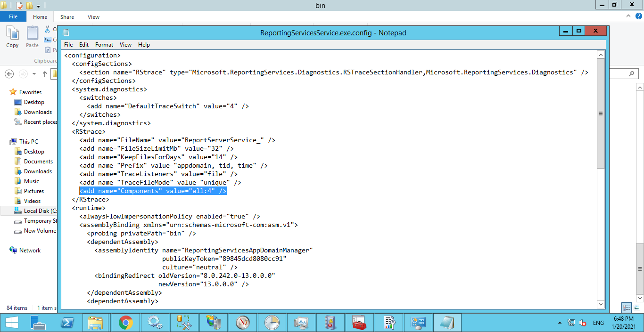Open Google Chrome from taskbar
Viewport: 644px width, 332px height.
click(125, 323)
